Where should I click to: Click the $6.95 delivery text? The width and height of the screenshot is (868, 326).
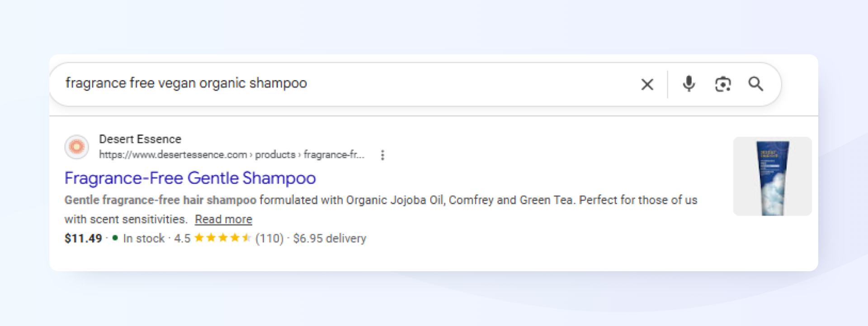pyautogui.click(x=330, y=239)
